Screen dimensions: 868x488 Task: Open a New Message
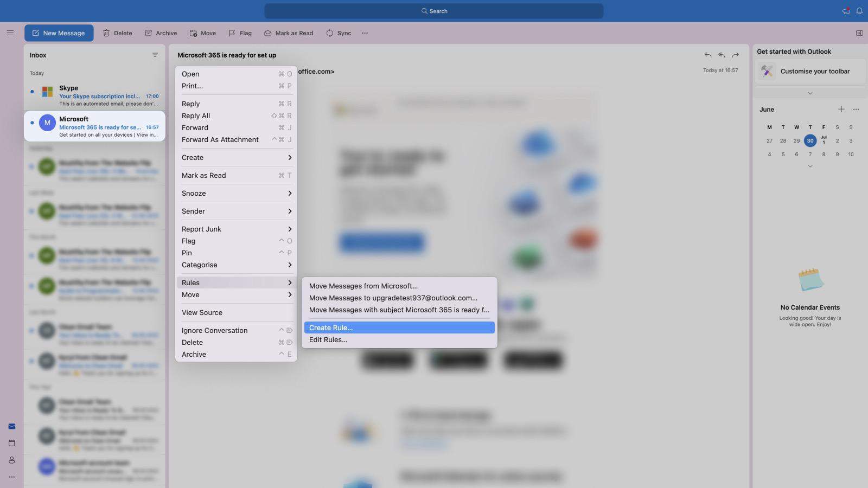click(x=59, y=33)
